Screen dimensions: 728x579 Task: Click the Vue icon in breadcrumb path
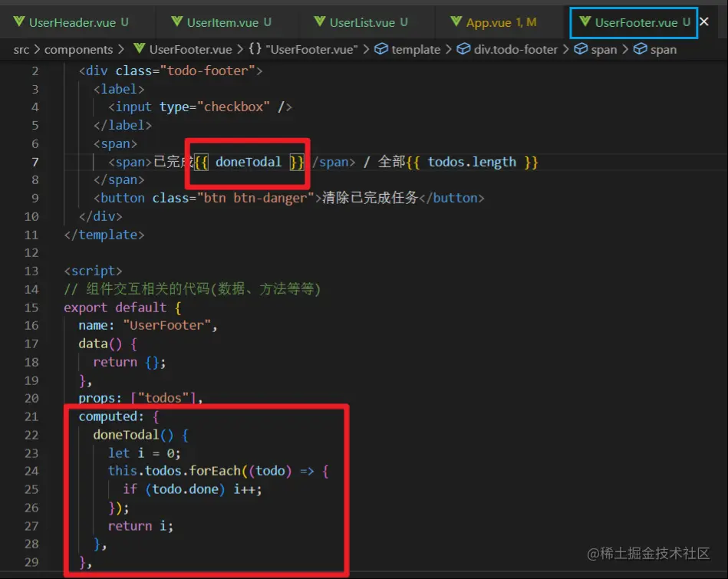(x=139, y=49)
